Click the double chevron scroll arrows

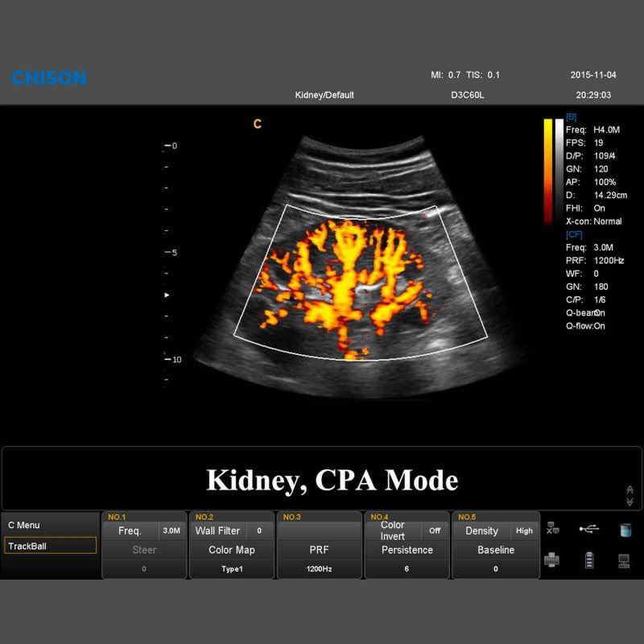[630, 495]
